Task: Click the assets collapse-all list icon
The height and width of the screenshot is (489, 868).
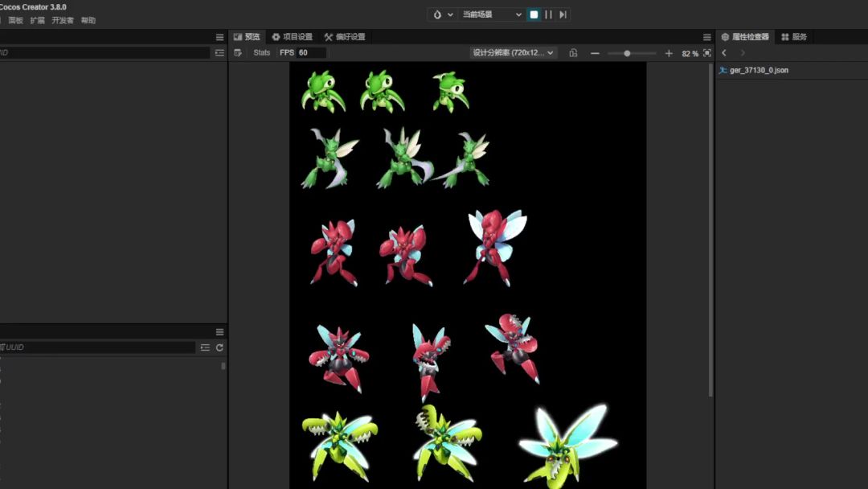Action: point(205,347)
